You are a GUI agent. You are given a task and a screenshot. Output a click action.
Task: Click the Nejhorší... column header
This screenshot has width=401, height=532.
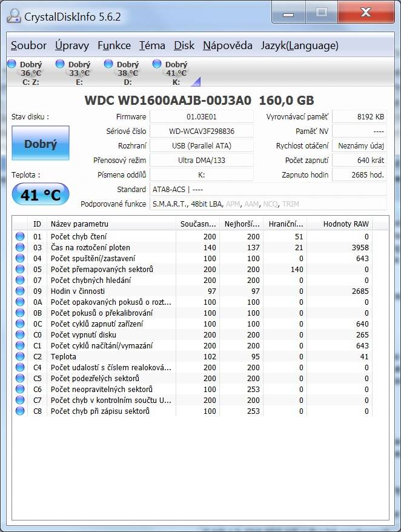click(242, 224)
